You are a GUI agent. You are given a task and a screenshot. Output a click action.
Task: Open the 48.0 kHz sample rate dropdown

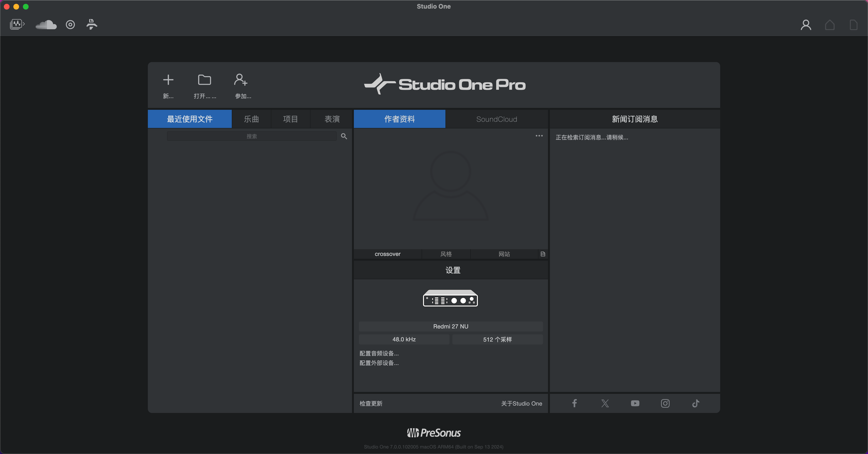click(404, 339)
